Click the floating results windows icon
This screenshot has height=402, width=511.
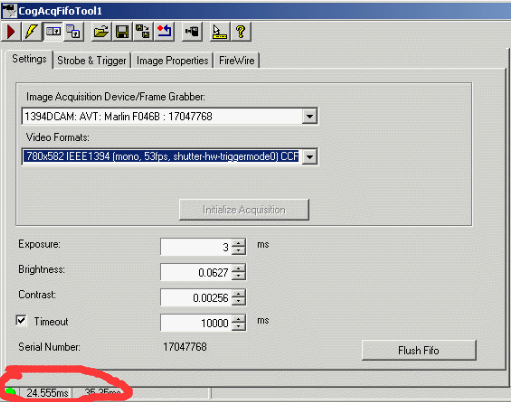(x=73, y=32)
